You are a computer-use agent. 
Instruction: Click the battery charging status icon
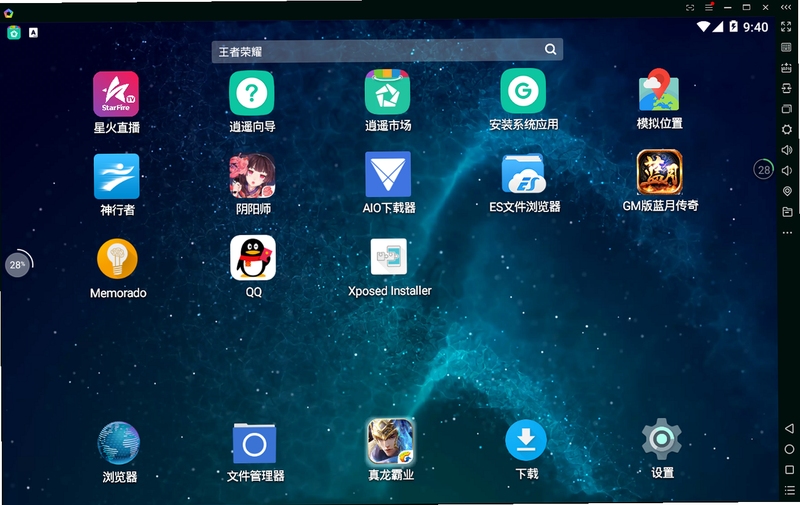[733, 26]
